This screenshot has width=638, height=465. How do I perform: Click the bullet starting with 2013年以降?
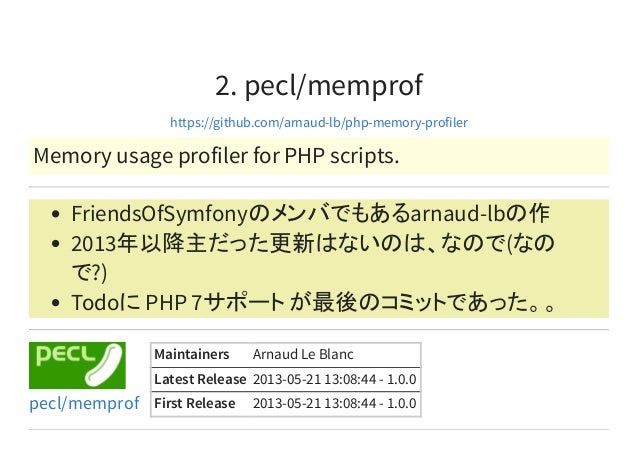pos(312,258)
